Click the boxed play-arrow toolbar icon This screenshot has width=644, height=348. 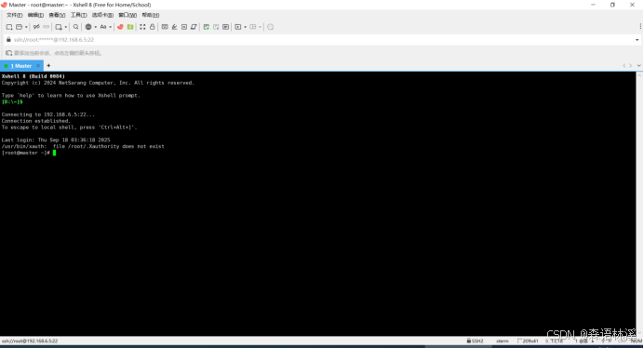238,27
